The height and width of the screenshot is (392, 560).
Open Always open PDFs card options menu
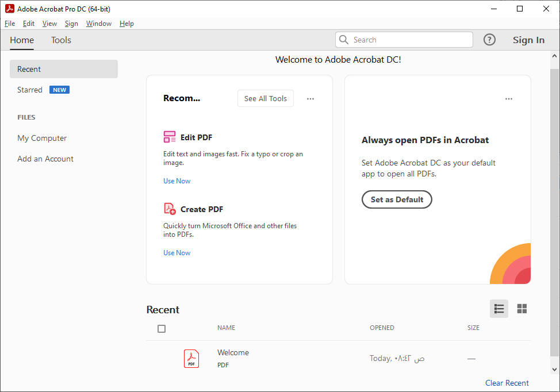pos(509,98)
